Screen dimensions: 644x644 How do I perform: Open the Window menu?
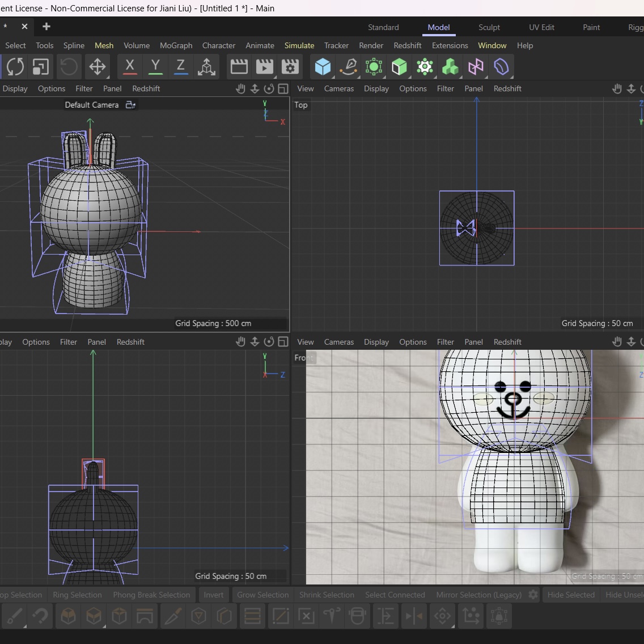click(492, 45)
